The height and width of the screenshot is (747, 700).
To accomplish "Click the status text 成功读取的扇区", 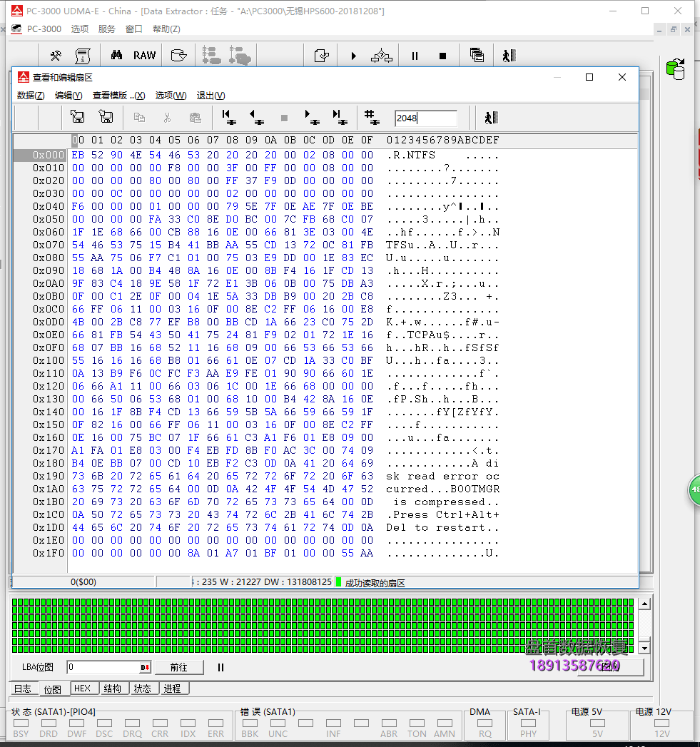I will 375,583.
